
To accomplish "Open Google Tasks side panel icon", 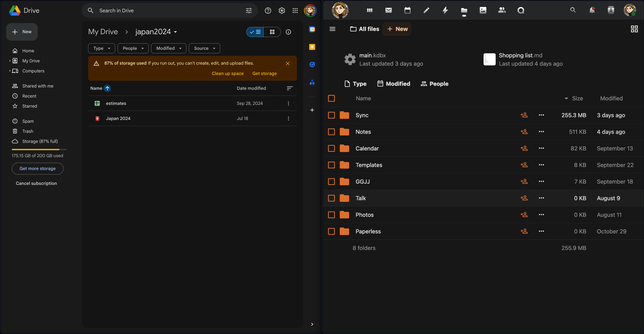I will pos(312,65).
